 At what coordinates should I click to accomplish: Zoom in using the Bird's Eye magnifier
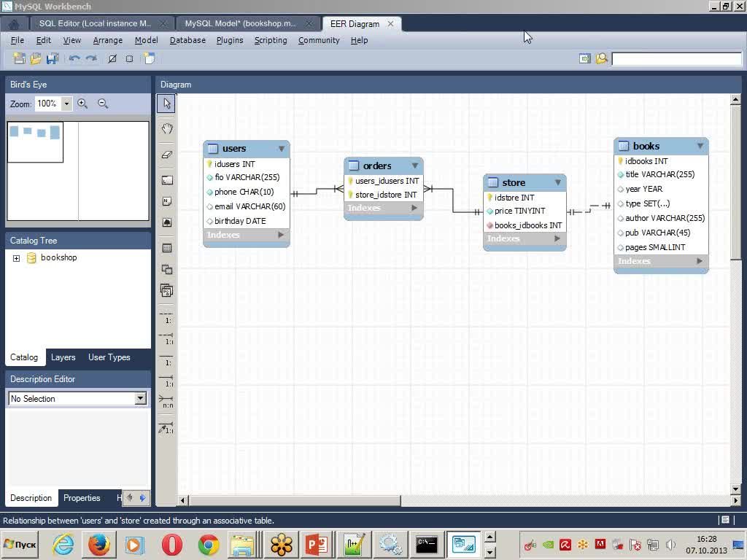(x=82, y=104)
